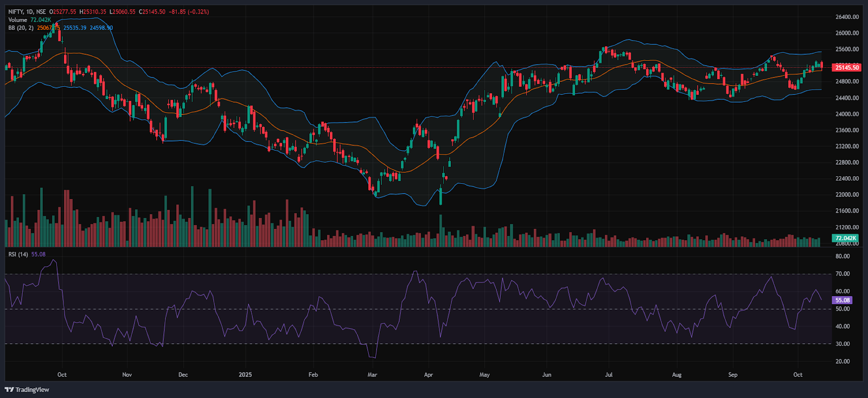Screen dimensions: 868x398
Task: Click the red 25145.50 current price tag
Action: [x=846, y=68]
